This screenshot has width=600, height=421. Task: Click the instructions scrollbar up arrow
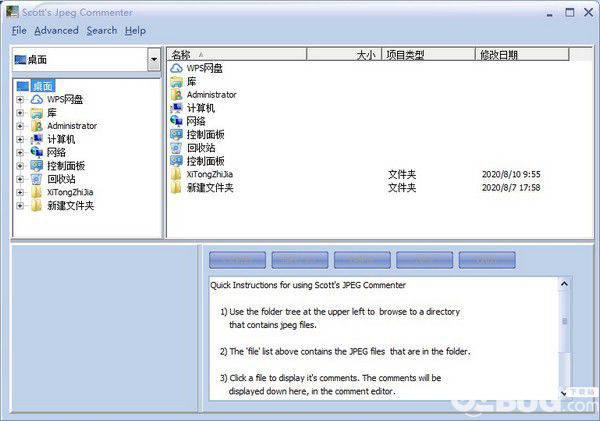pyautogui.click(x=564, y=284)
